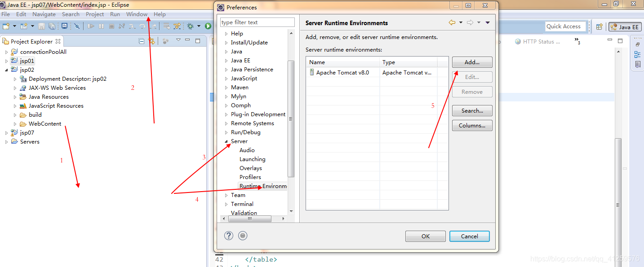Open the Window menu
Viewport: 644px width, 267px height.
click(137, 14)
